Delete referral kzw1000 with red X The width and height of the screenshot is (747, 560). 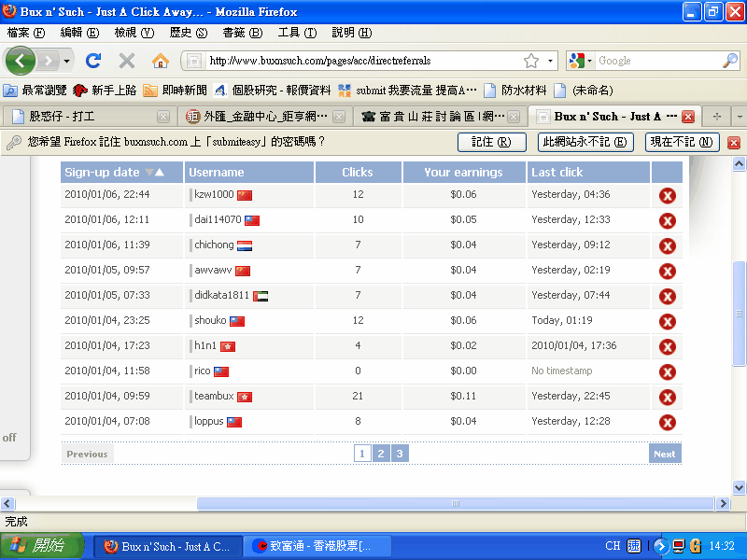coord(667,195)
